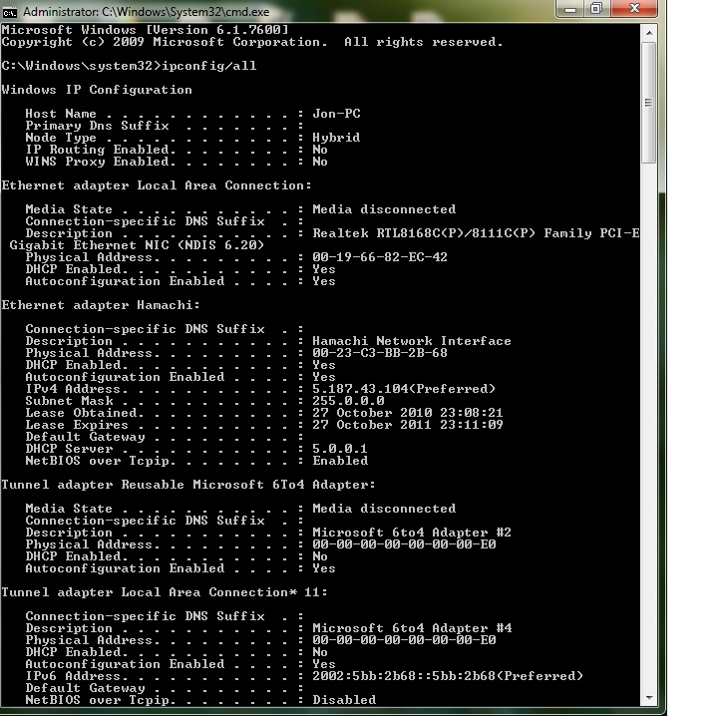The width and height of the screenshot is (728, 716).
Task: Click the subnet mask 255.0.0.0
Action: tap(348, 401)
